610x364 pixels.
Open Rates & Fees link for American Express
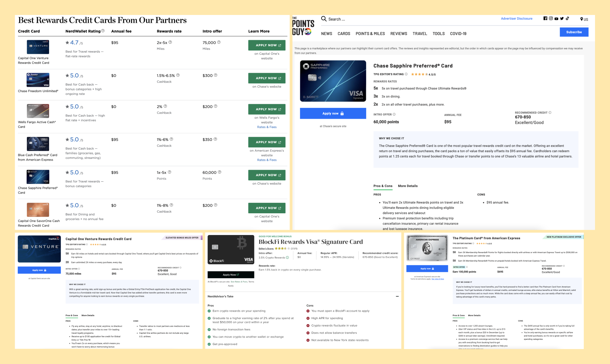point(267,160)
